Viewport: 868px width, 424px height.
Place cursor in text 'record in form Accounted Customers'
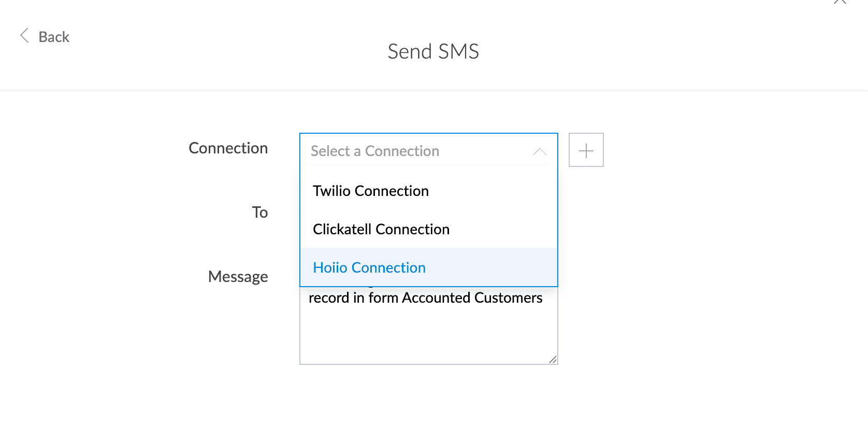click(425, 298)
